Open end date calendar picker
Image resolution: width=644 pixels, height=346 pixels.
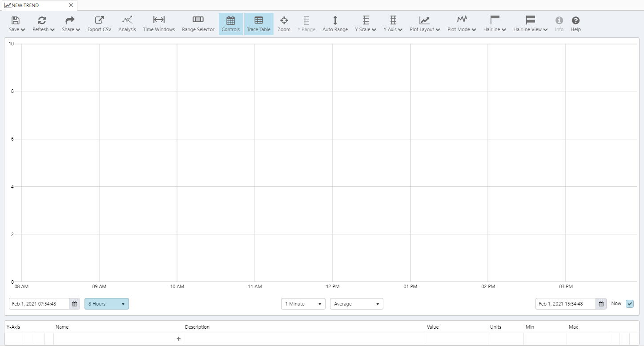pos(601,304)
